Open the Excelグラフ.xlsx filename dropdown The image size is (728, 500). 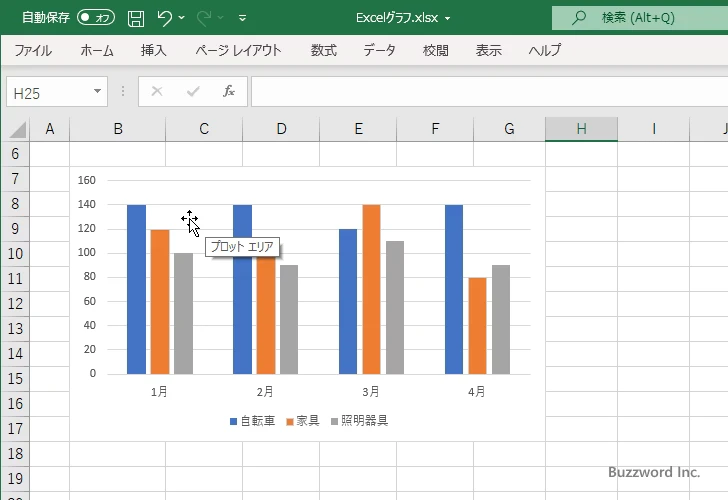point(448,19)
